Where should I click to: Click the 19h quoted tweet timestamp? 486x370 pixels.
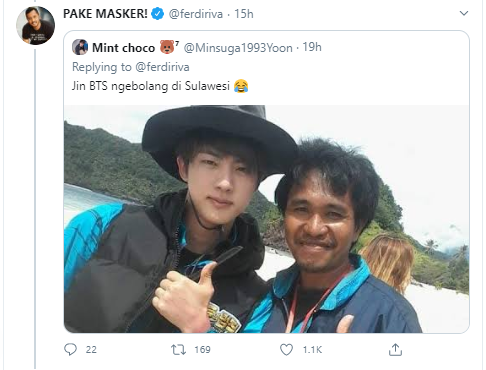[312, 47]
